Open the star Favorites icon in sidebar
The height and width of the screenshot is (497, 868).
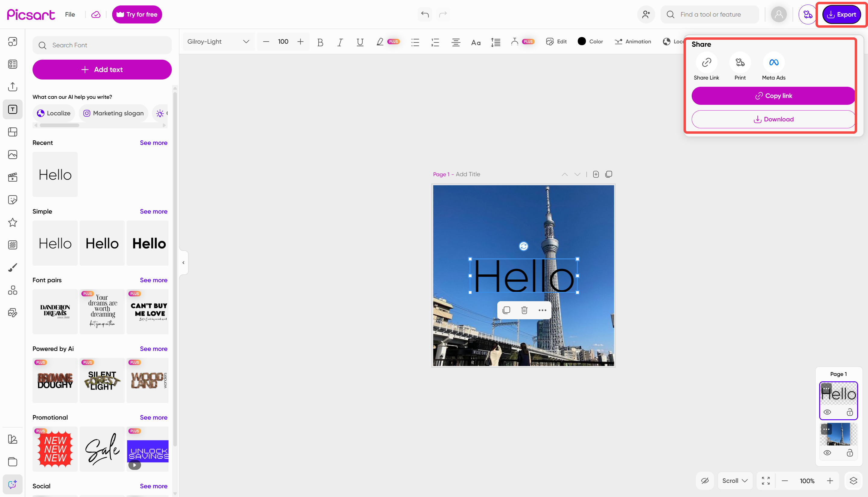coord(13,223)
